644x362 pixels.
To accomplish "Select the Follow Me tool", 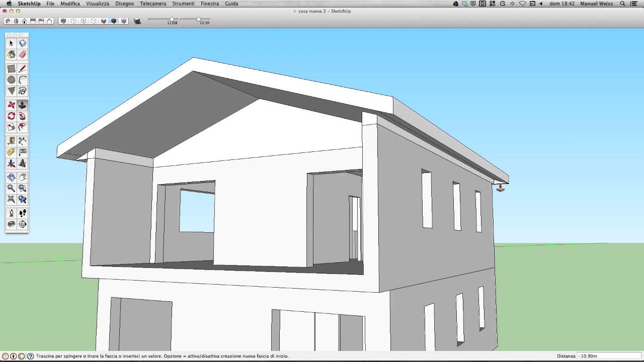I will point(23,116).
